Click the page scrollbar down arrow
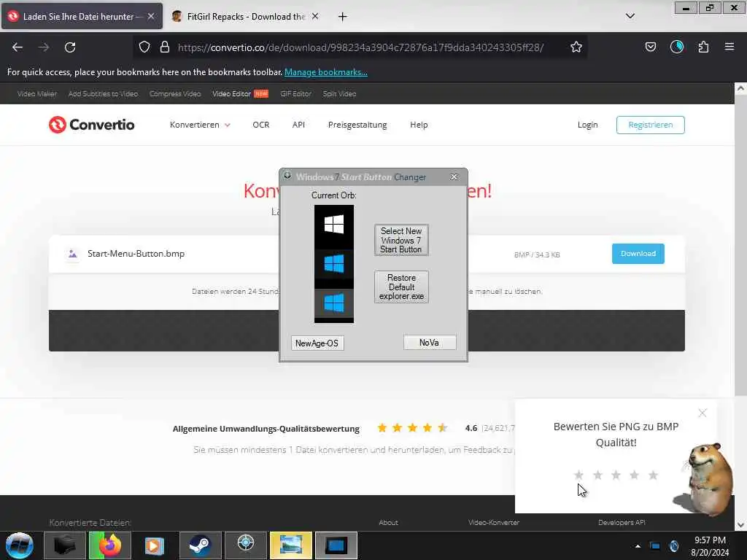Viewport: 747px width, 560px height. tap(740, 525)
